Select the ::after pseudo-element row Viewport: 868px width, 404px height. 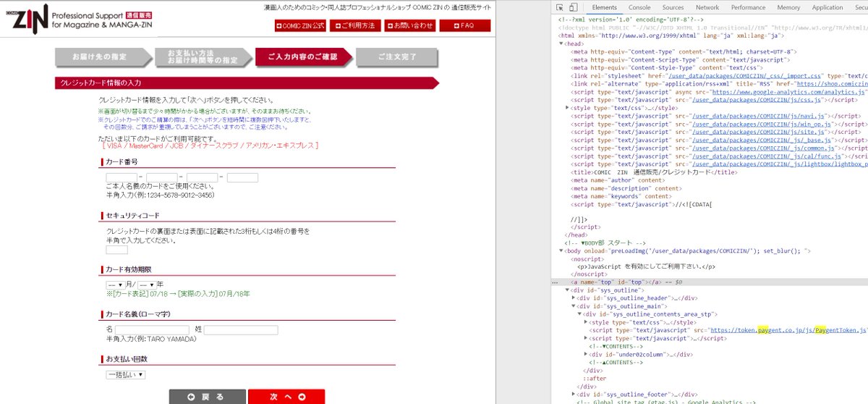coord(594,378)
